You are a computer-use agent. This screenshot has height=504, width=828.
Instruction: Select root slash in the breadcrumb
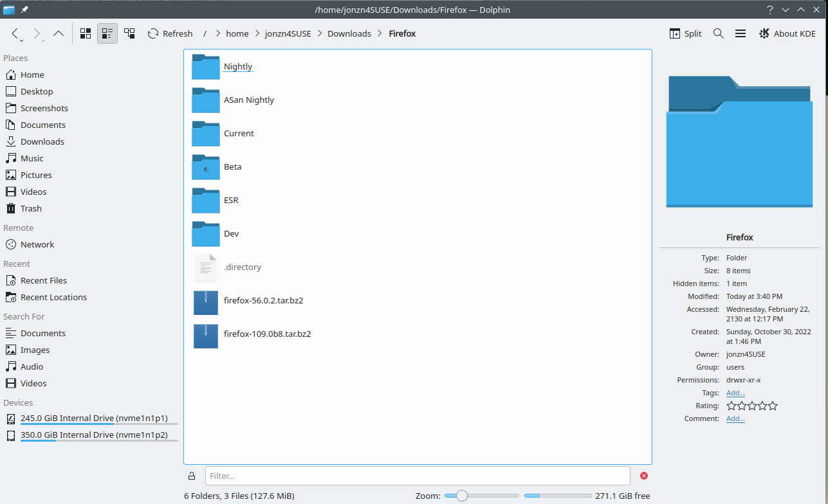205,33
